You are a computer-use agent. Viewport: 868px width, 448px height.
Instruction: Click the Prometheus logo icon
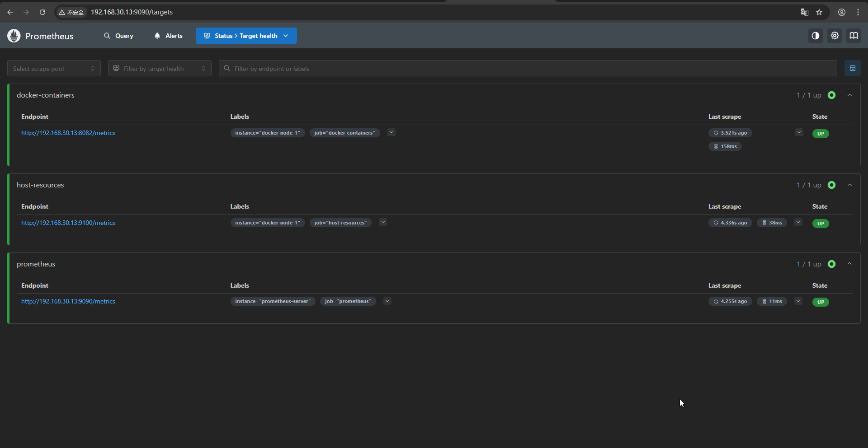14,36
